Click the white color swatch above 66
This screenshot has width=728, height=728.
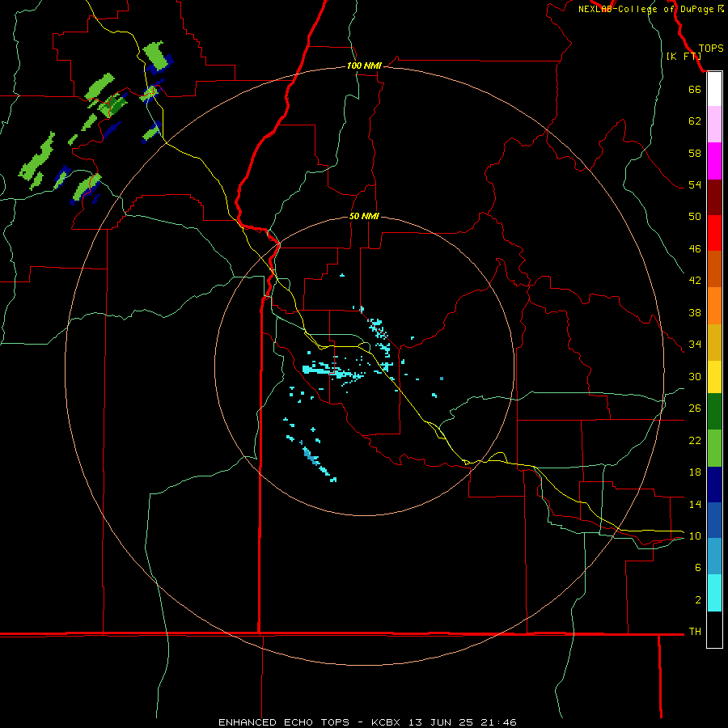[714, 89]
